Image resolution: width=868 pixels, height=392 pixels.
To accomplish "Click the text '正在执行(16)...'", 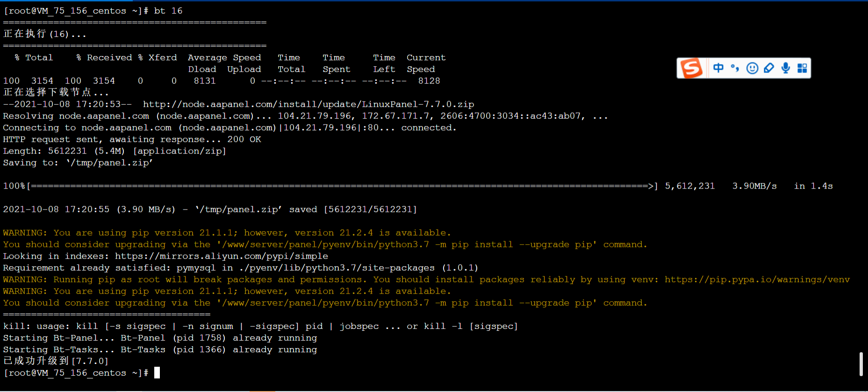I will [45, 34].
